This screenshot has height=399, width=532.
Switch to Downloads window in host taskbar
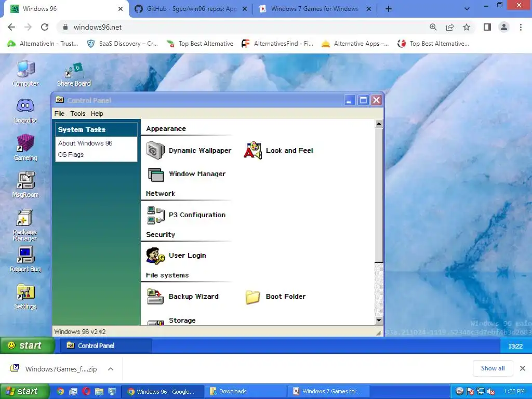245,391
